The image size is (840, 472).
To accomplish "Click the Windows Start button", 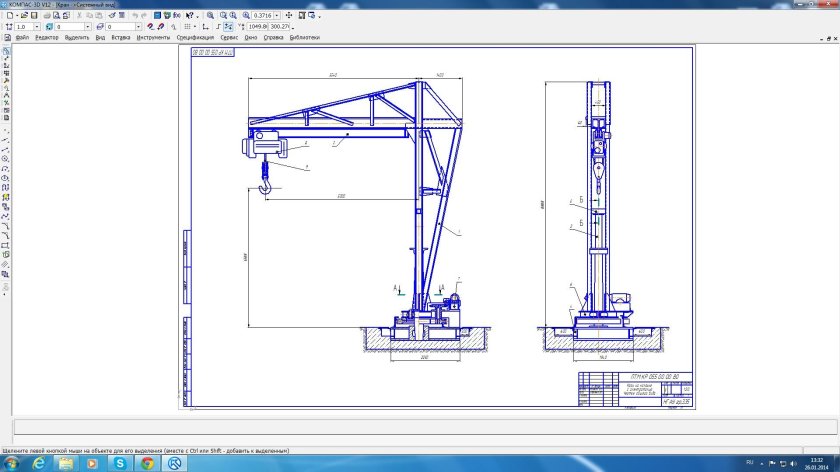I will pyautogui.click(x=12, y=464).
